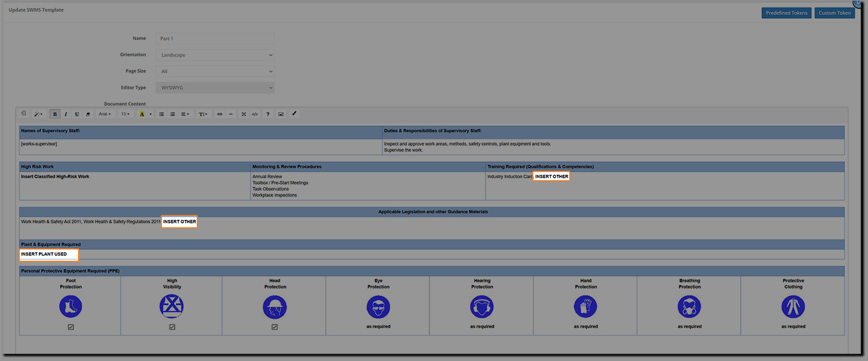Viewport: 868px width, 361px height.
Task: Click the Predefined Tokens button
Action: point(786,13)
